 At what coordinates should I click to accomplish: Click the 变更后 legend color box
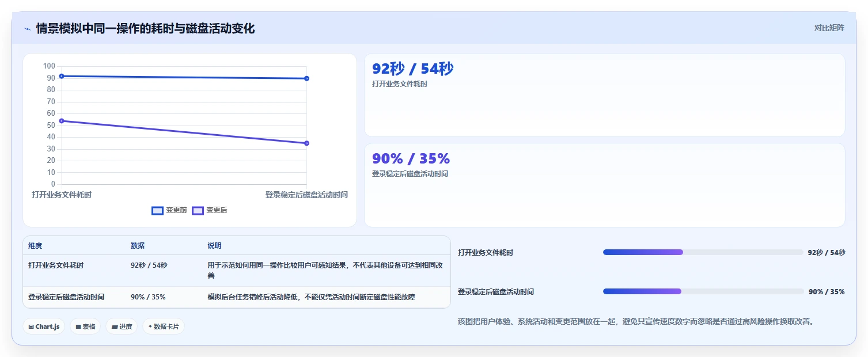click(198, 211)
